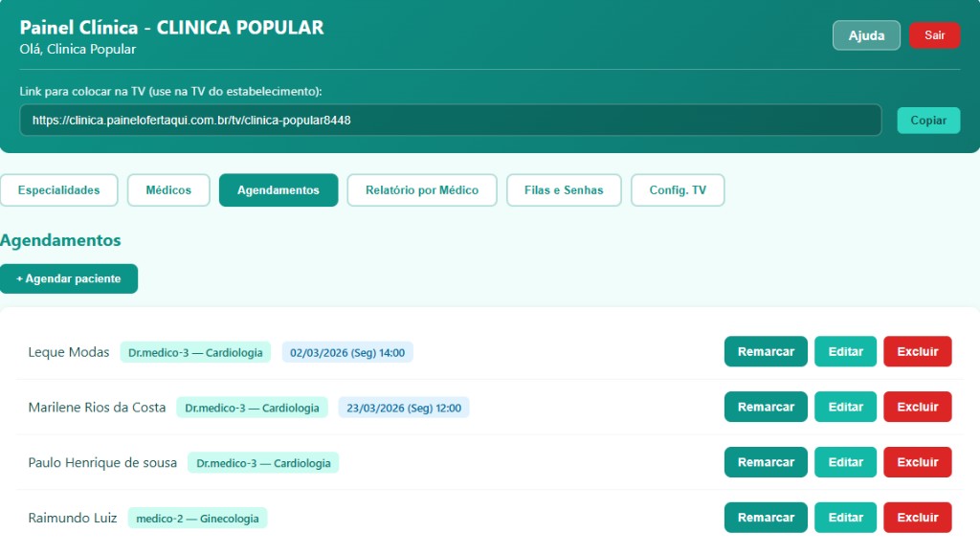This screenshot has height=554, width=980.
Task: Remarcar the Leque Modas appointment
Action: (766, 352)
